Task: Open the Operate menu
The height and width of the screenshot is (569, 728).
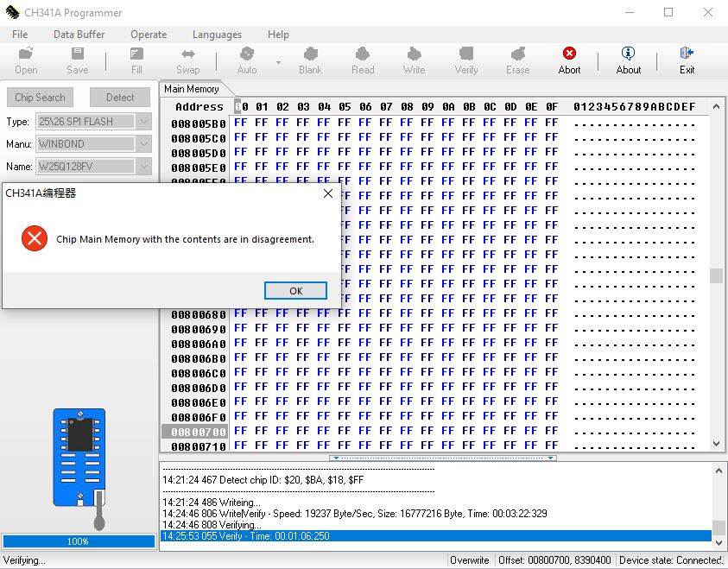Action: [x=149, y=35]
